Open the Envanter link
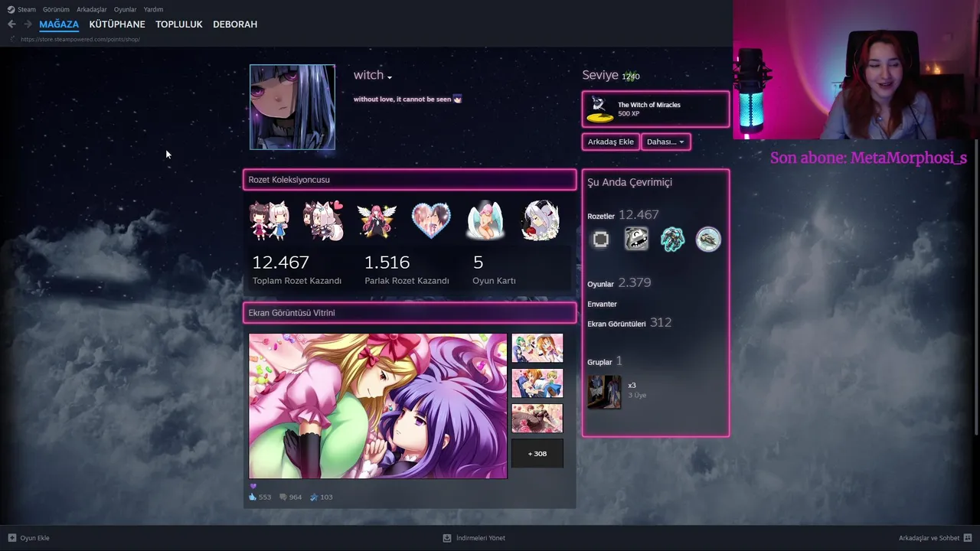 [603, 304]
